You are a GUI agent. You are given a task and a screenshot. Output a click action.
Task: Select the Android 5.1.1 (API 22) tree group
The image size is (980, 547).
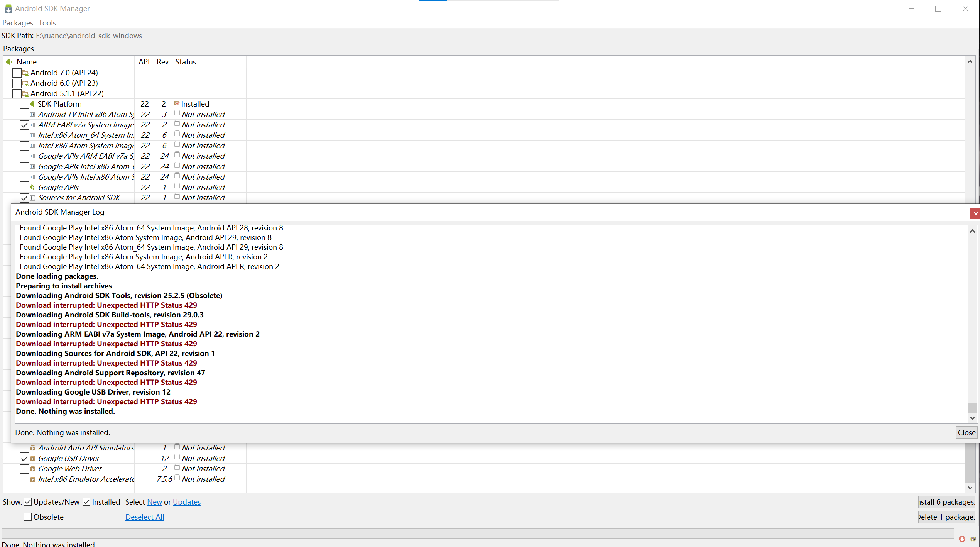(x=67, y=93)
